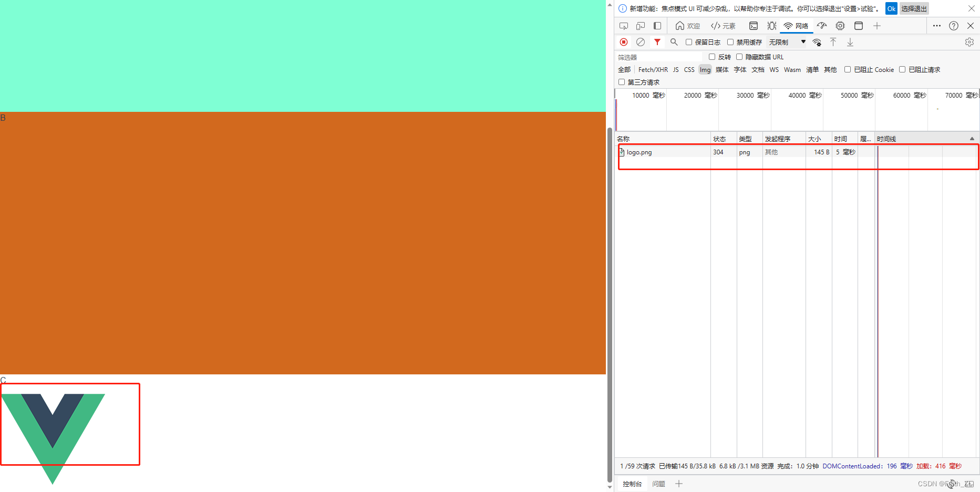Filter by Img type
The width and height of the screenshot is (980, 492).
(705, 69)
